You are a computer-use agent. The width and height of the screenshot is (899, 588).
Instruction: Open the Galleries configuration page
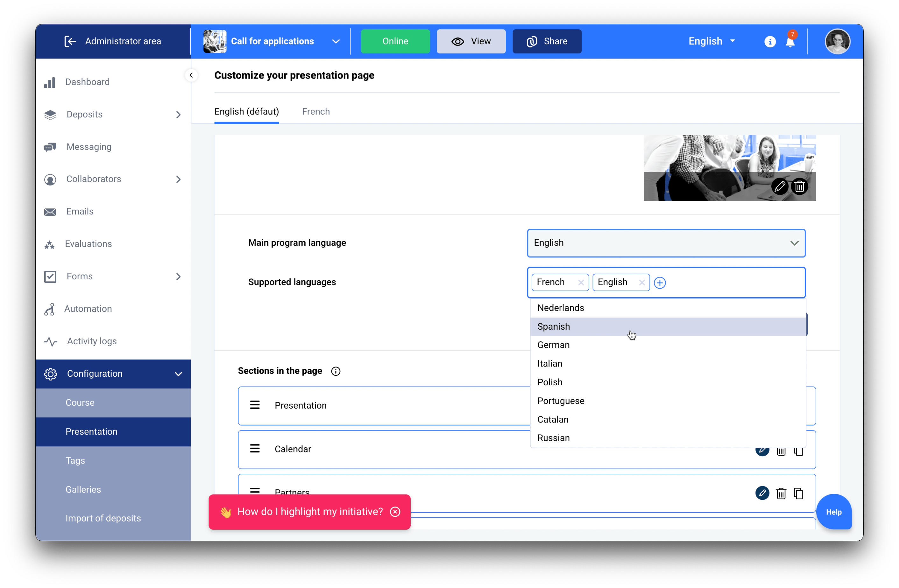(113, 490)
